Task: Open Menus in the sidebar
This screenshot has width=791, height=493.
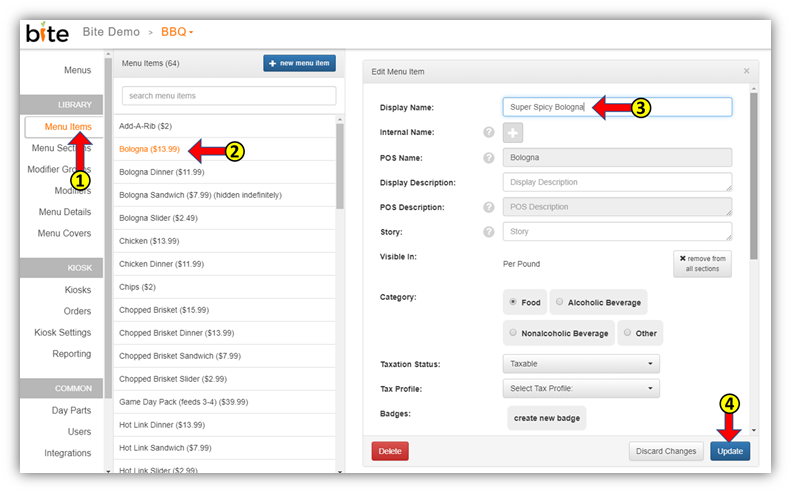Action: pyautogui.click(x=77, y=70)
